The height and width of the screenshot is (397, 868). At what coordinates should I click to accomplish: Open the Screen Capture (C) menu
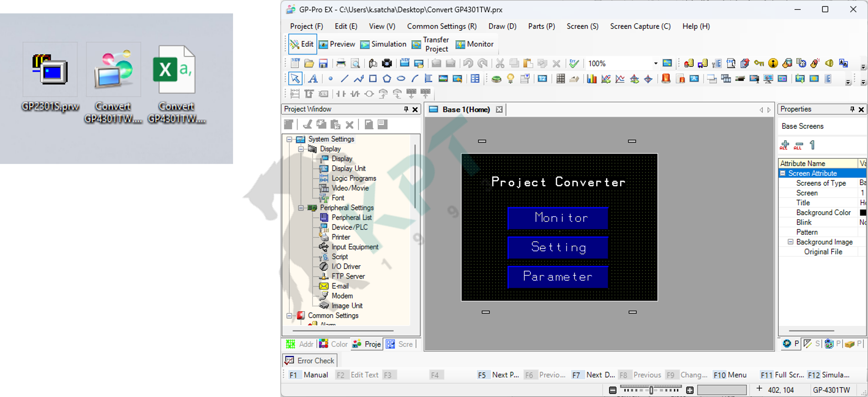tap(640, 26)
